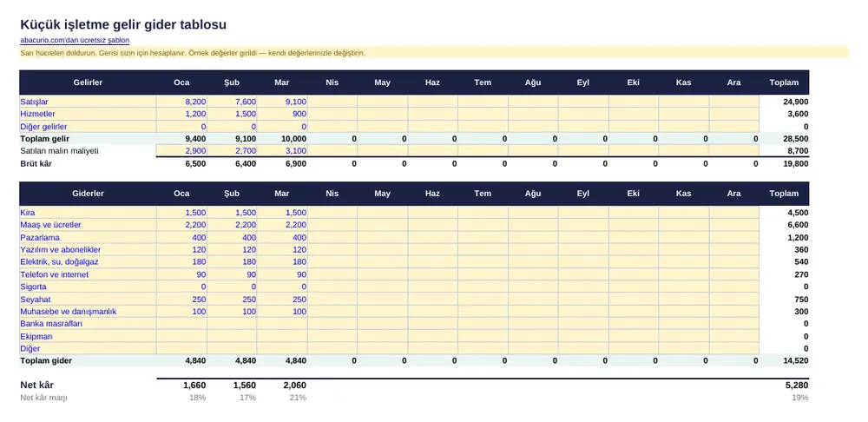Click Satışlar value 7,600 for Şub
This screenshot has height=422, width=868.
pyautogui.click(x=246, y=102)
